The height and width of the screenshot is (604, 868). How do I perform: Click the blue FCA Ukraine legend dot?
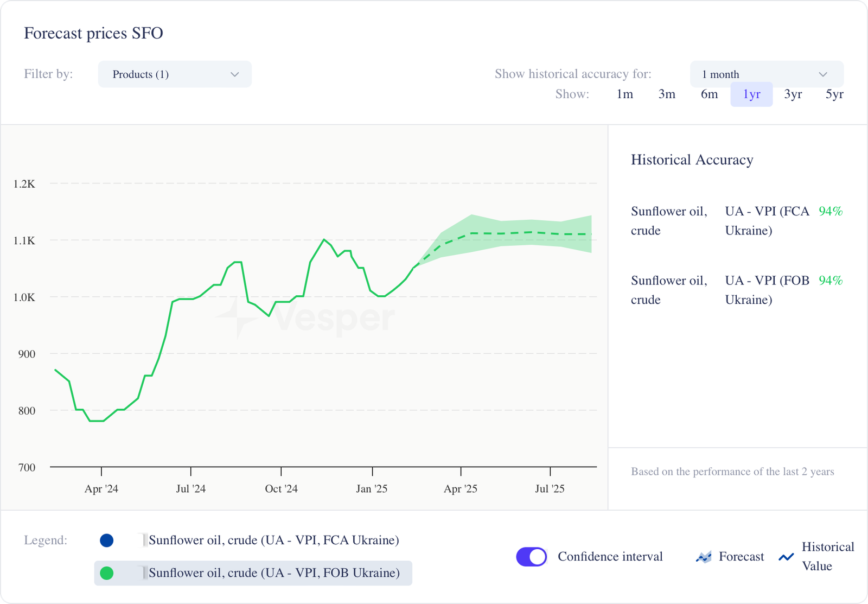coord(107,541)
